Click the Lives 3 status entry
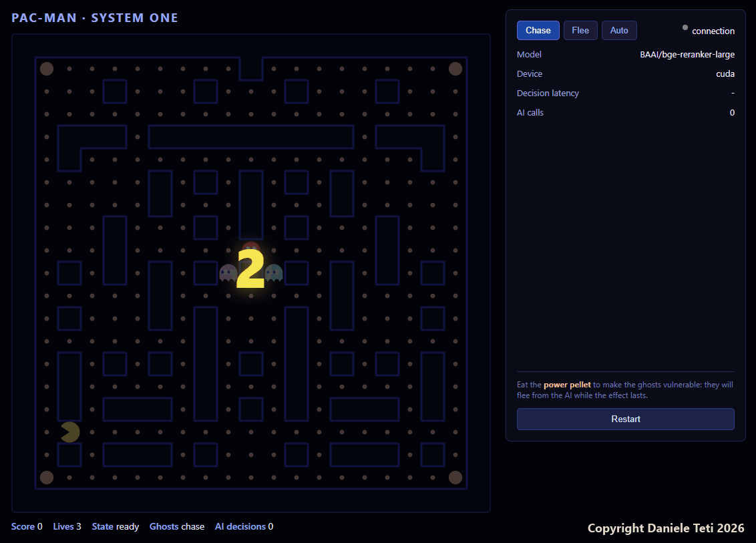Viewport: 756px width, 543px height. pos(67,526)
